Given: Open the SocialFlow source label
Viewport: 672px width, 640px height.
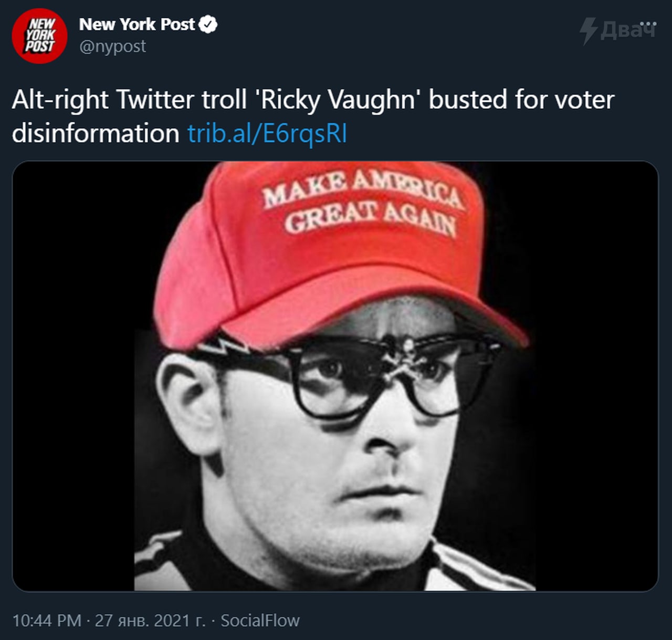Looking at the screenshot, I should (260, 620).
